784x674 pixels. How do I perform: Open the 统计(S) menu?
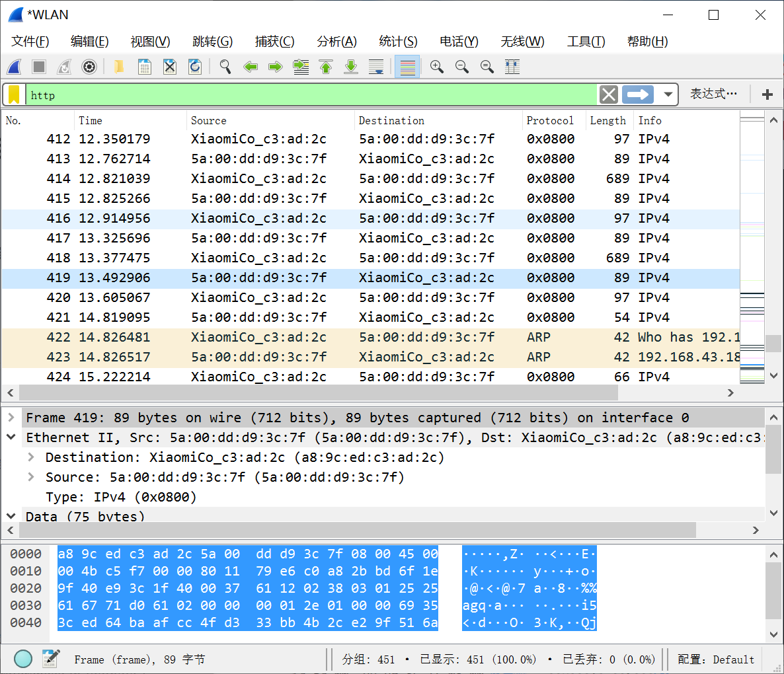[398, 42]
